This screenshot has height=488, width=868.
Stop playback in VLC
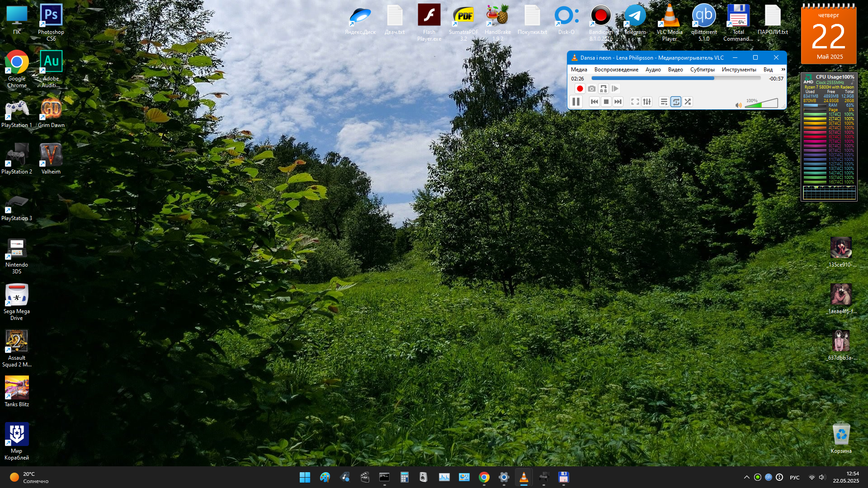[606, 102]
